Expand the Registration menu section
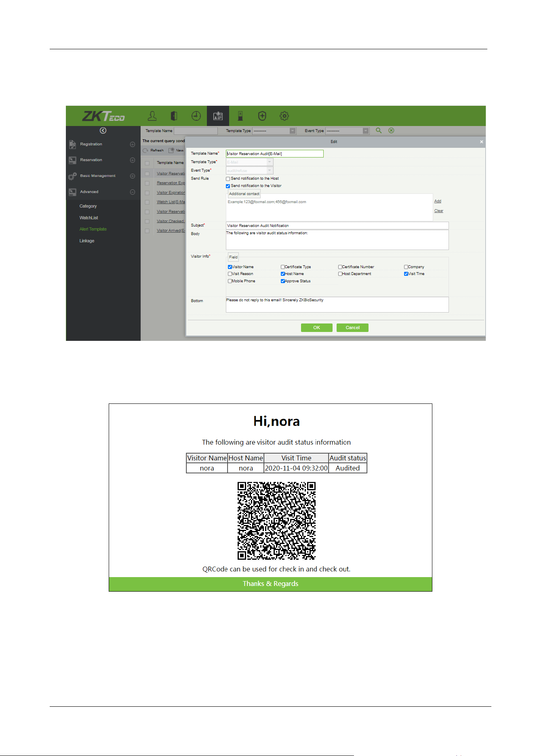The width and height of the screenshot is (535, 756). click(x=133, y=144)
